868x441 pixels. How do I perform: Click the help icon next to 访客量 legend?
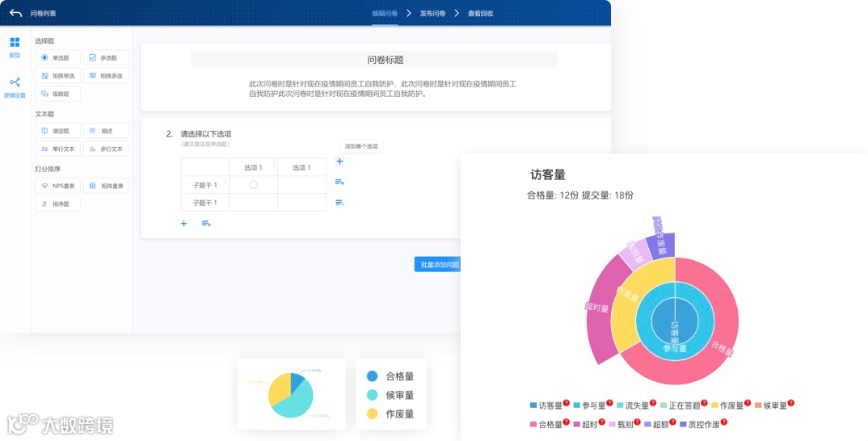point(567,403)
